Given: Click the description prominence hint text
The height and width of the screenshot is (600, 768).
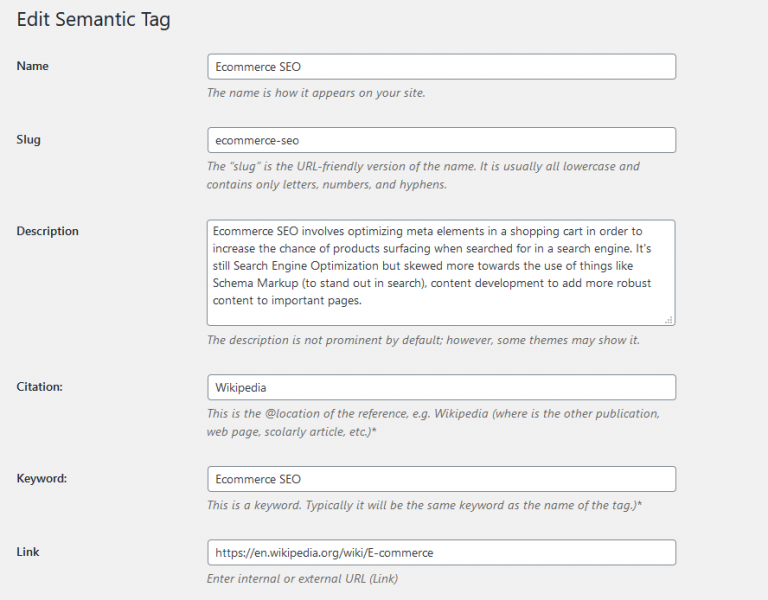Looking at the screenshot, I should (423, 340).
